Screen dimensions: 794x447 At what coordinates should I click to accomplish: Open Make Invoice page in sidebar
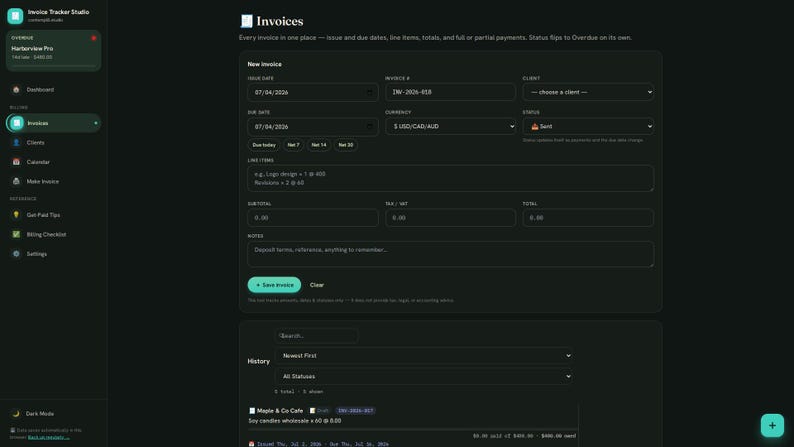click(53, 181)
